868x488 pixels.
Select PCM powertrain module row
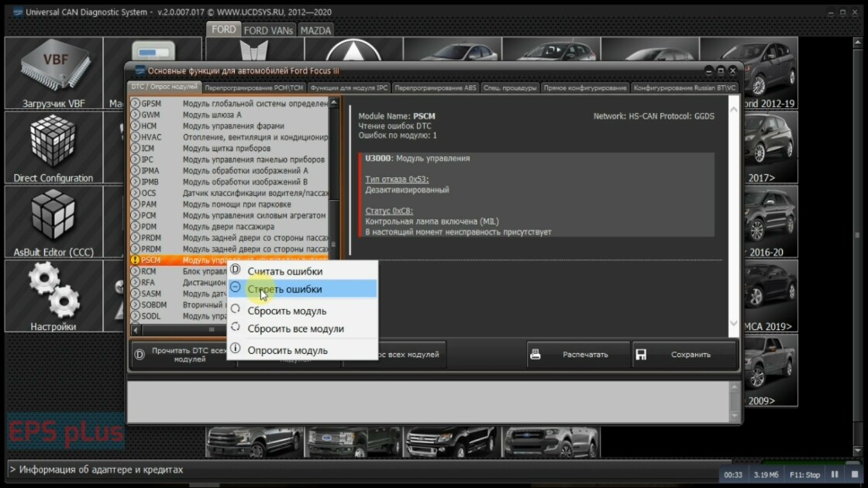click(229, 215)
